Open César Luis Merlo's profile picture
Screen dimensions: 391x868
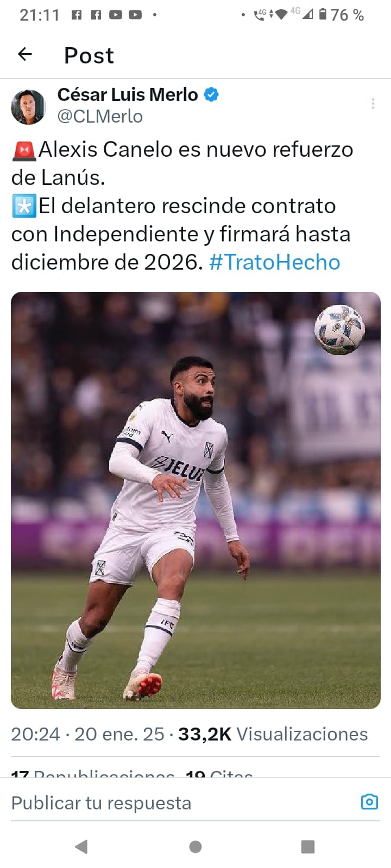pyautogui.click(x=28, y=107)
